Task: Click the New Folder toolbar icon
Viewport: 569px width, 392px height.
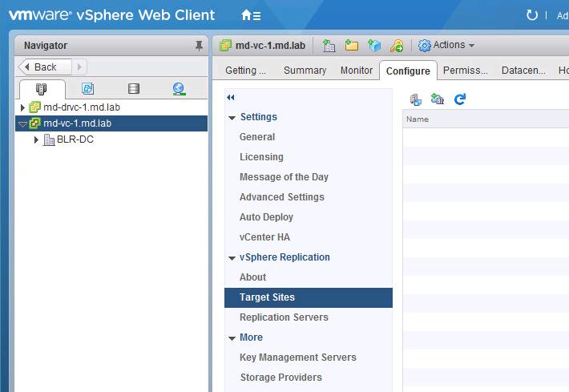Action: [x=351, y=46]
